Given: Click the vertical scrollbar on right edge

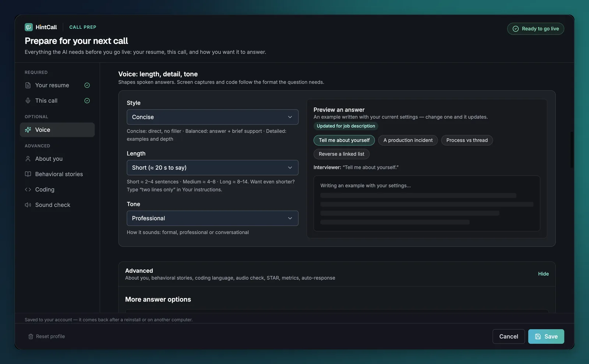Looking at the screenshot, I should pyautogui.click(x=572, y=150).
